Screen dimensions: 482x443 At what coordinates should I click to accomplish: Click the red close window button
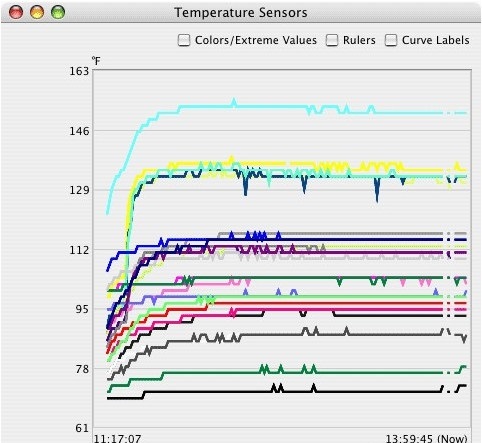point(16,12)
